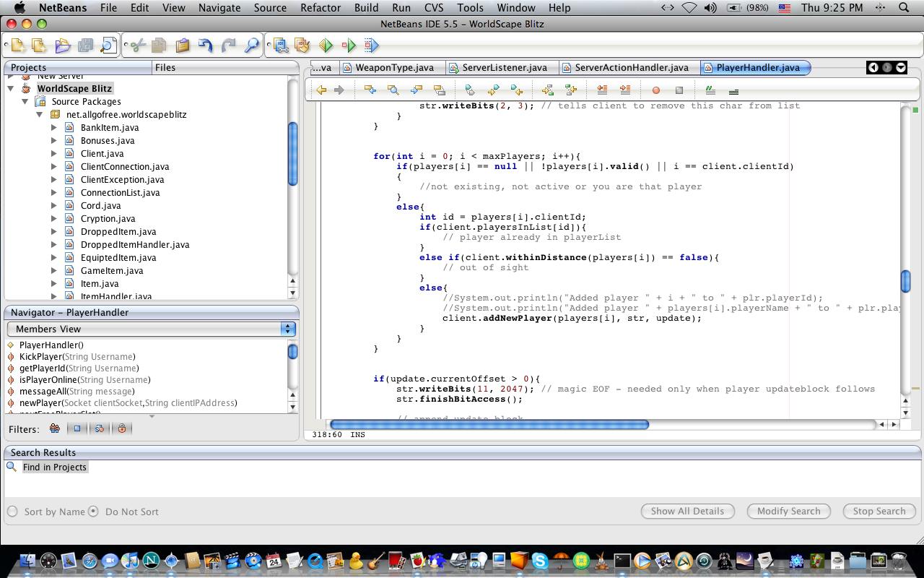Click the Find in Projects result entry

point(55,467)
